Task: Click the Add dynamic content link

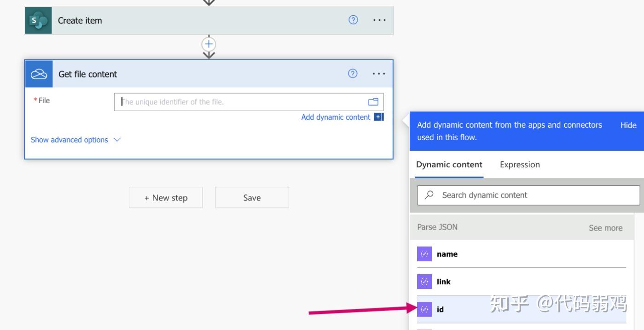Action: [336, 117]
